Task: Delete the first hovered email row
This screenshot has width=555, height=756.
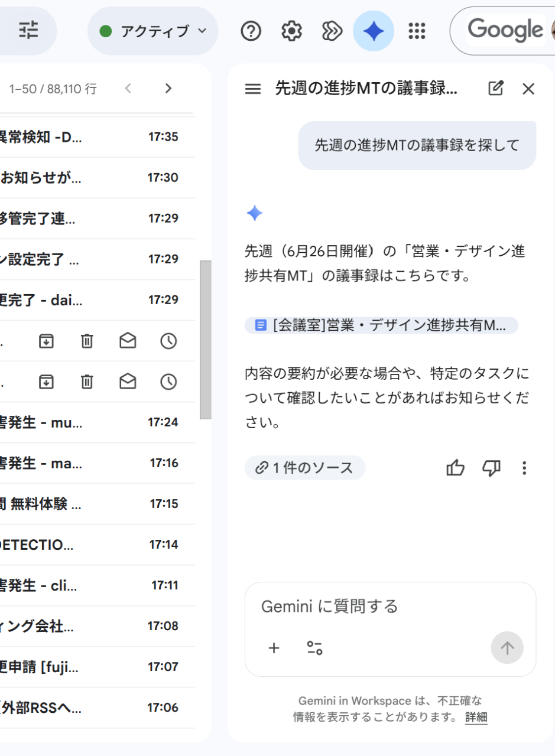Action: [87, 341]
